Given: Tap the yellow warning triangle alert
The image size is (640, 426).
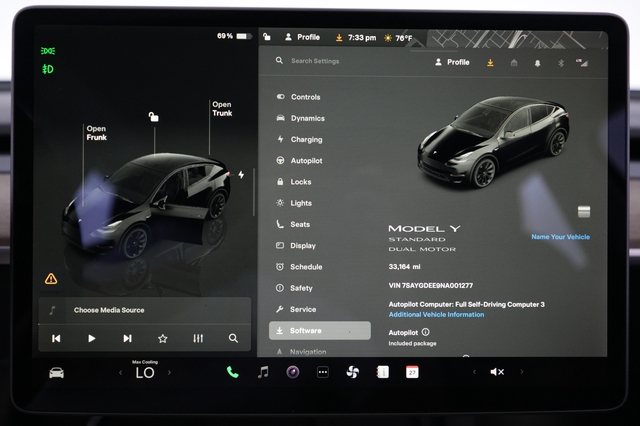Looking at the screenshot, I should click(x=51, y=279).
